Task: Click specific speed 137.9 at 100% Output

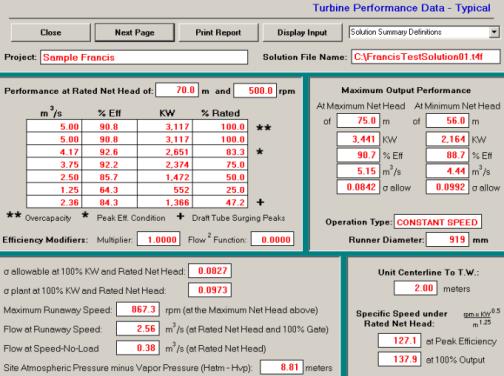Action: click(400, 359)
